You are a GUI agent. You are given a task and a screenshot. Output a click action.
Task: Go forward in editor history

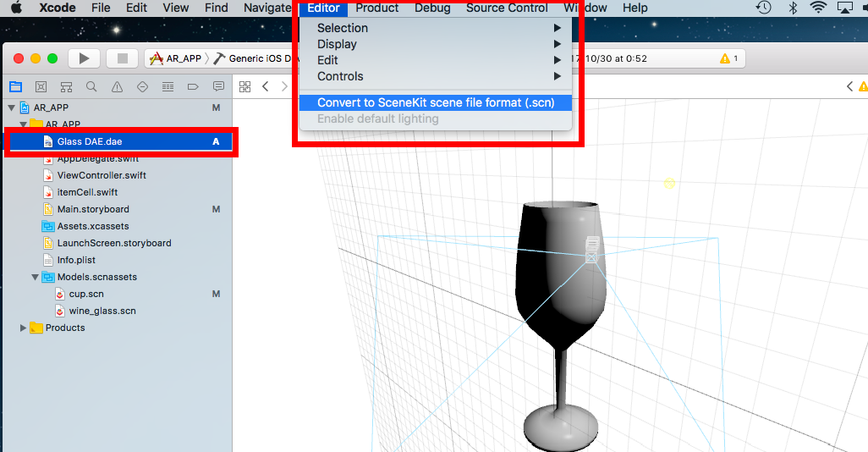click(x=284, y=86)
